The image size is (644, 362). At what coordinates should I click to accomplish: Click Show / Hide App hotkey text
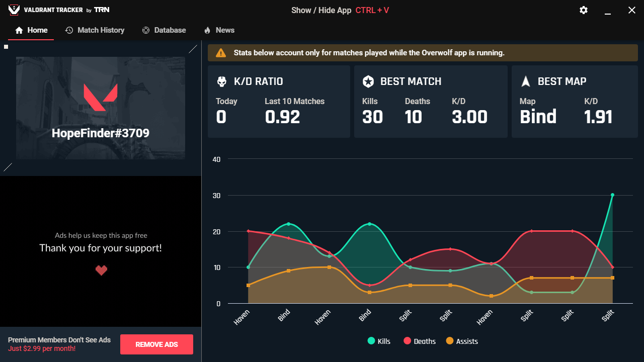coord(340,10)
